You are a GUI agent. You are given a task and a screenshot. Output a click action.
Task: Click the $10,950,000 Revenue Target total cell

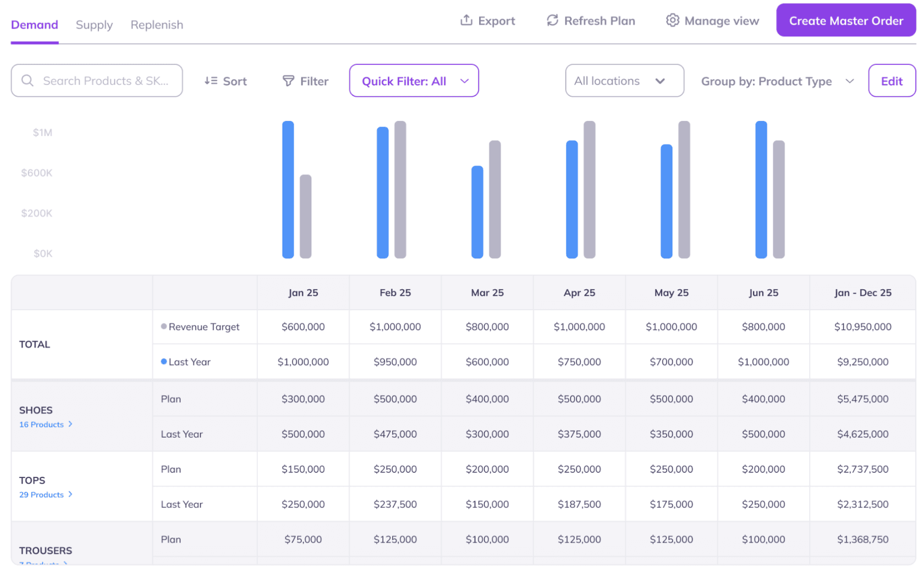(863, 327)
